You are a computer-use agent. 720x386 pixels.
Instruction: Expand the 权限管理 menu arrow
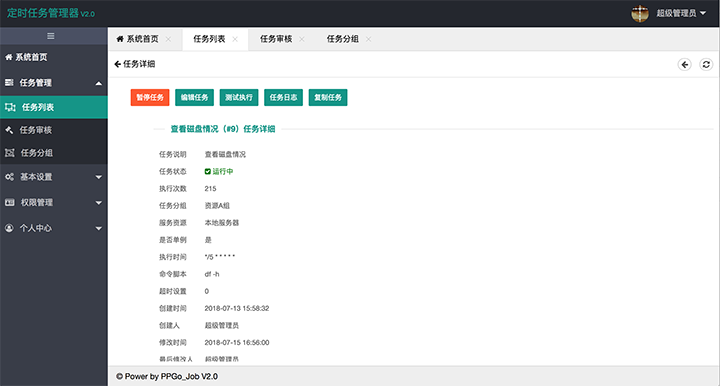(98, 203)
